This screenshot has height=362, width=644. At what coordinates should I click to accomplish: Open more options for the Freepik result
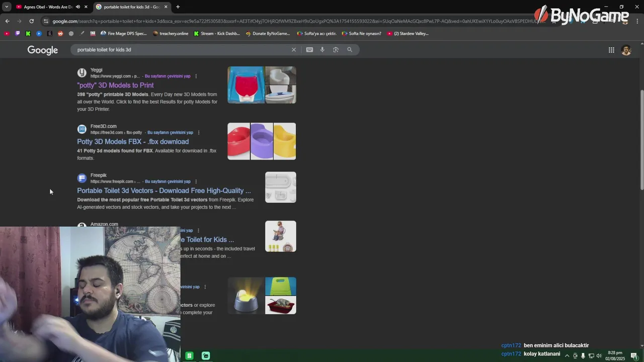coord(196,182)
